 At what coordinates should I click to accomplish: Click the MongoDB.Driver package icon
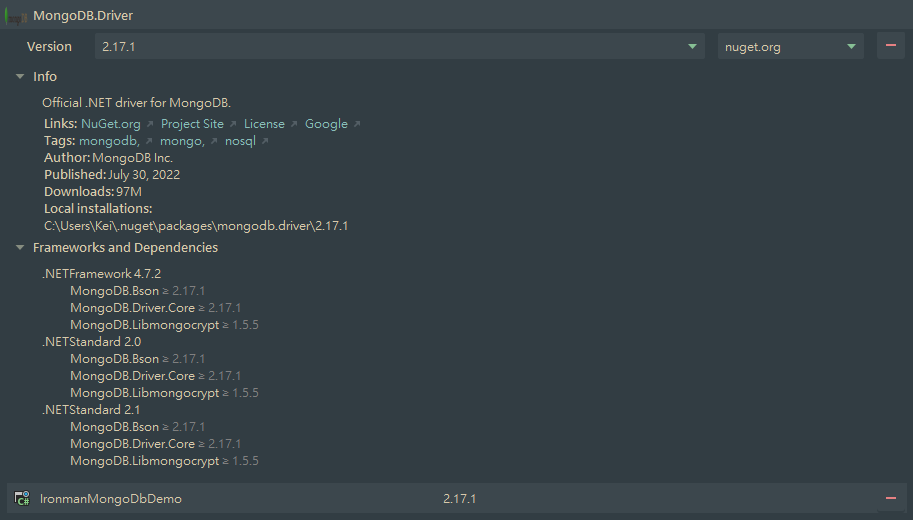point(17,17)
